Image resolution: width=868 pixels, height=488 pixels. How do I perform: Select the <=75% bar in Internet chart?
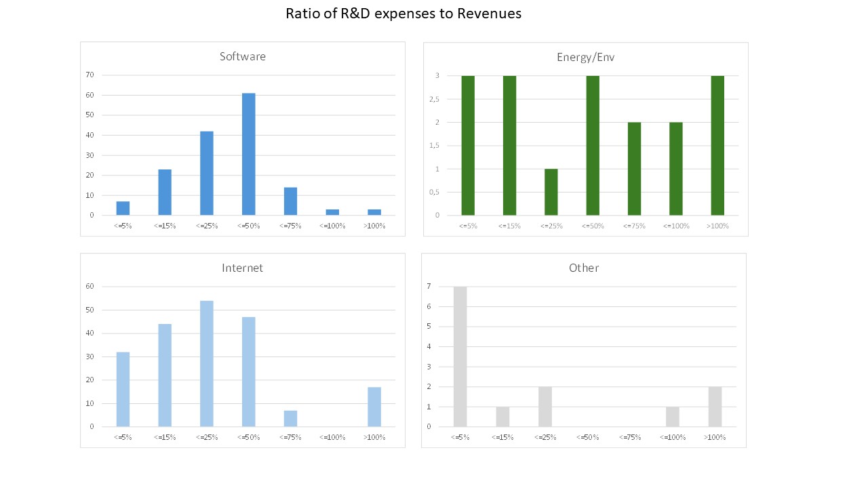pos(290,419)
